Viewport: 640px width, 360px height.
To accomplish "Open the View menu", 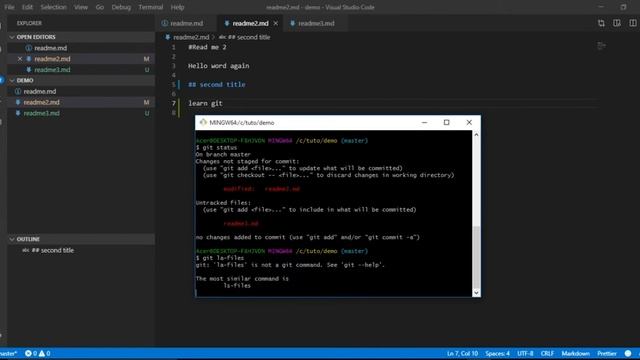I will (x=81, y=7).
